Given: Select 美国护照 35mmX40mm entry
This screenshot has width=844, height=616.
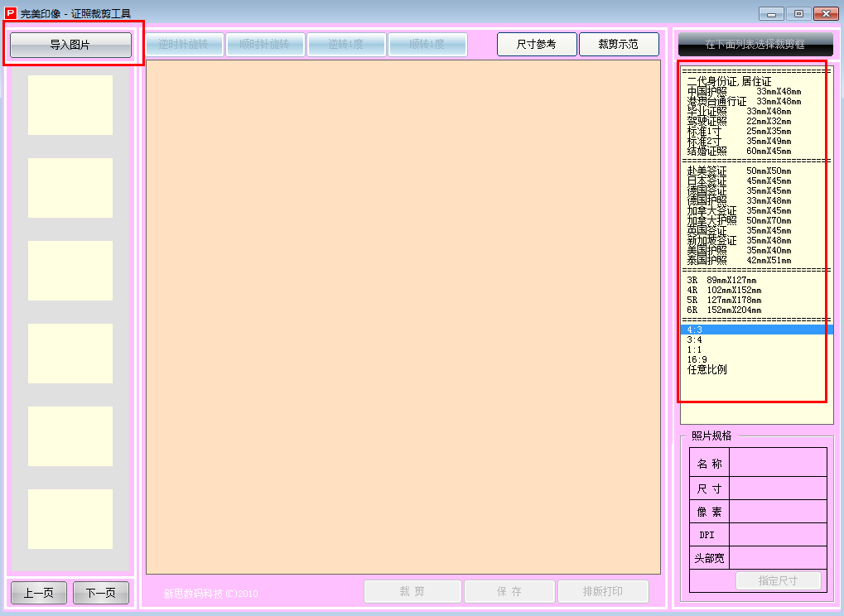Looking at the screenshot, I should (x=756, y=251).
